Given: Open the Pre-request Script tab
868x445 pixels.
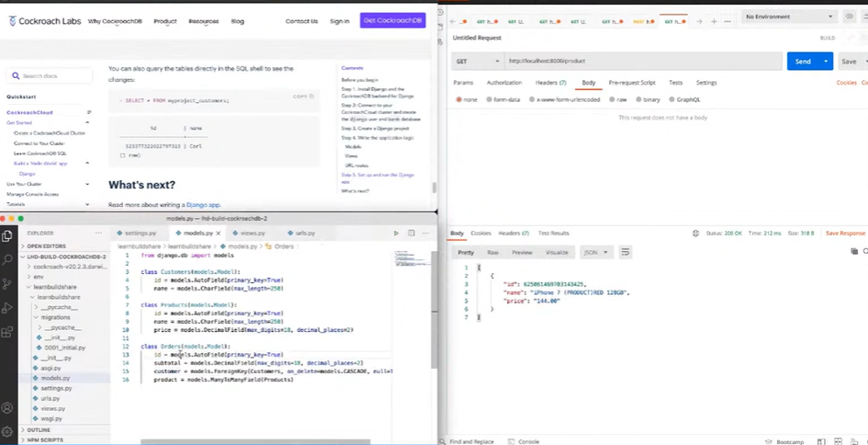Looking at the screenshot, I should pos(632,83).
